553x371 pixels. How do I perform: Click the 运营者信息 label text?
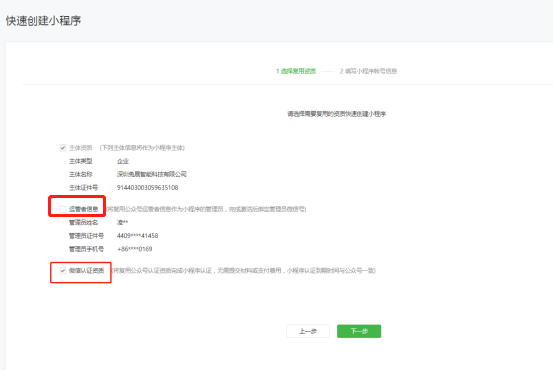(83, 209)
